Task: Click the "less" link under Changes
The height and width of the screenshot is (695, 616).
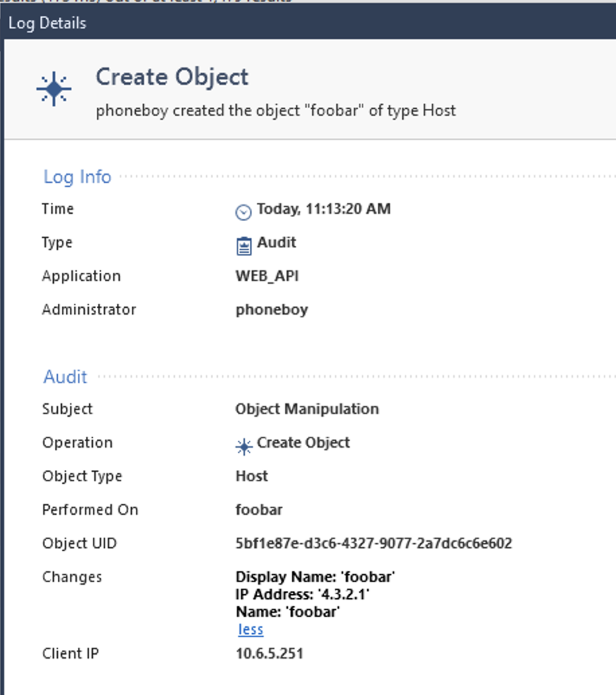Action: click(x=249, y=629)
